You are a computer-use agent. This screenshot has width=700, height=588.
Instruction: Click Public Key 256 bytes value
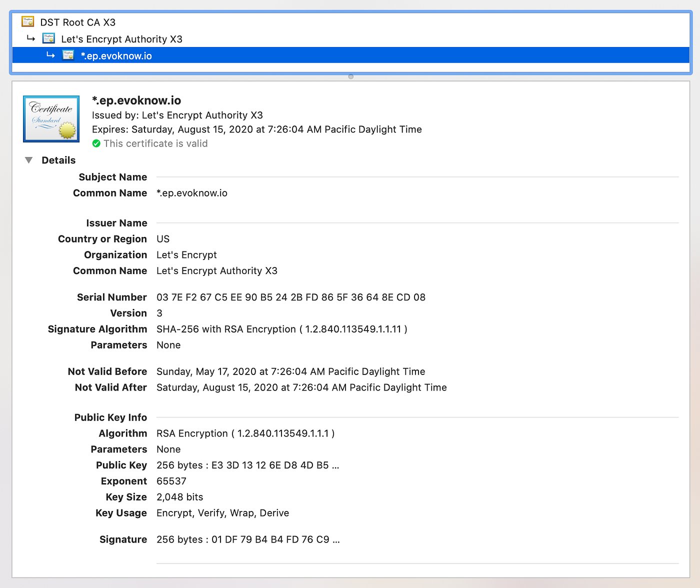(248, 465)
